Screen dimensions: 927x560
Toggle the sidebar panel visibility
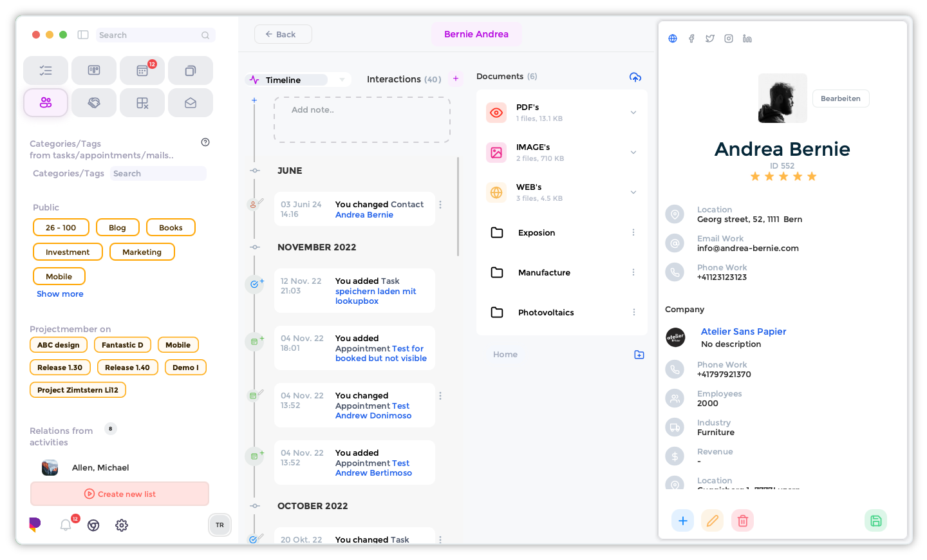click(x=83, y=35)
